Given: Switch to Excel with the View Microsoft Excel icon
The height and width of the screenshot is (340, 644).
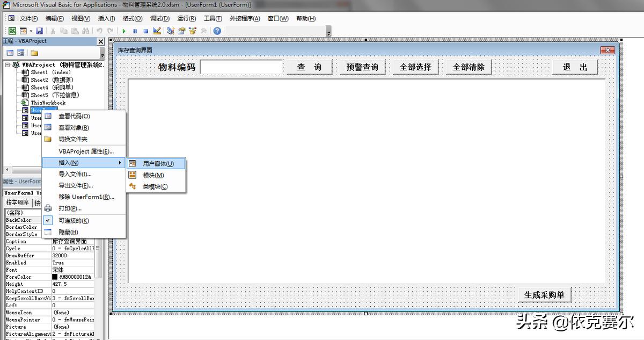Looking at the screenshot, I should pyautogui.click(x=12, y=31).
